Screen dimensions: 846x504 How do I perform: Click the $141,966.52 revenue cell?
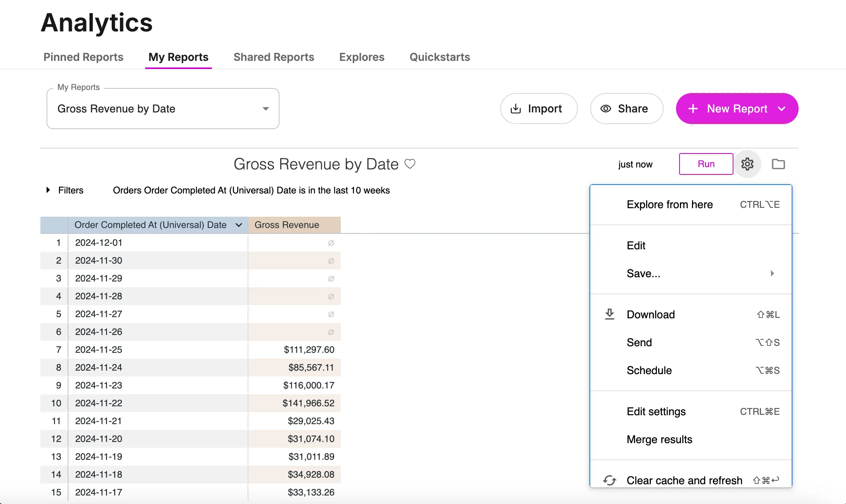click(x=295, y=403)
